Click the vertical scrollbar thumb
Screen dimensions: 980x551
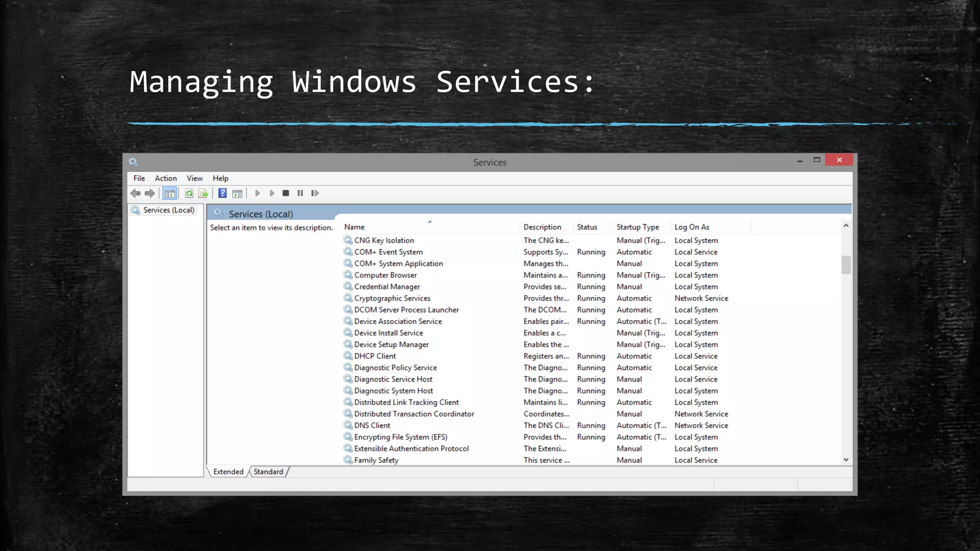pos(846,264)
